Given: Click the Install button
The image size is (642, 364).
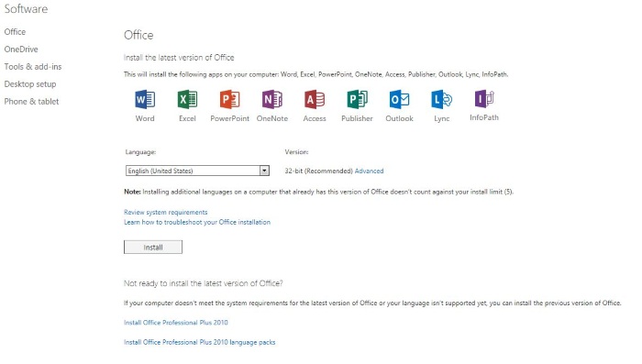Looking at the screenshot, I should (153, 247).
